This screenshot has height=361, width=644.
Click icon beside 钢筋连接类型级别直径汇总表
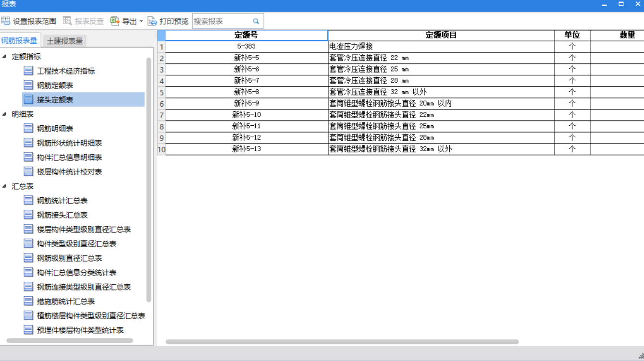coord(28,287)
